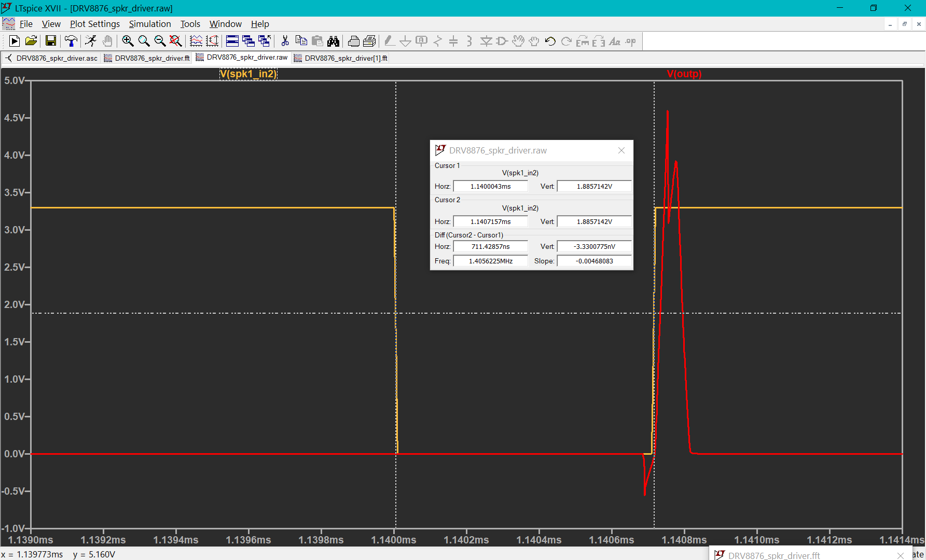Click the scissors cut icon
Screen dimensions: 926x560
[285, 41]
